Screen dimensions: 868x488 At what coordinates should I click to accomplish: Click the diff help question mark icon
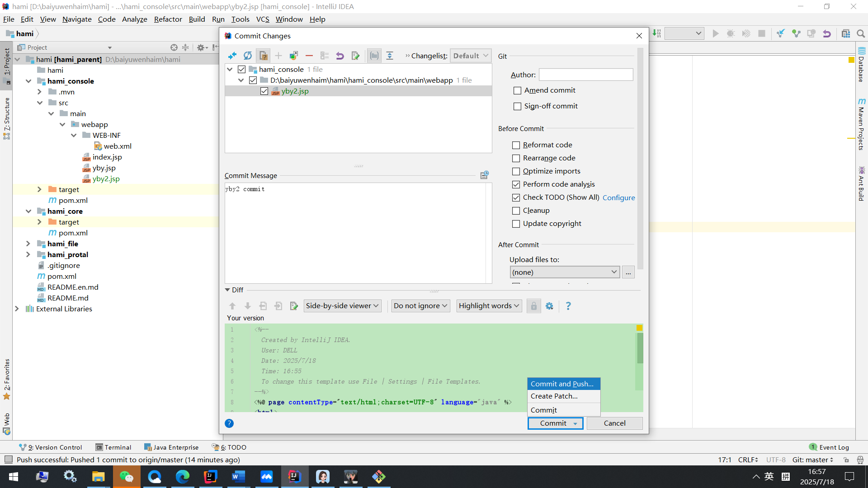568,306
